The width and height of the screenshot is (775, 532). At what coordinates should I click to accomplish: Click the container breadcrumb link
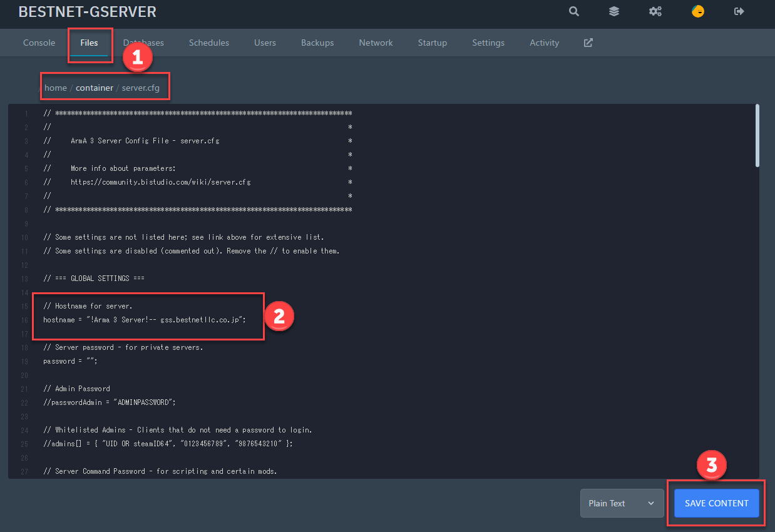pos(95,88)
